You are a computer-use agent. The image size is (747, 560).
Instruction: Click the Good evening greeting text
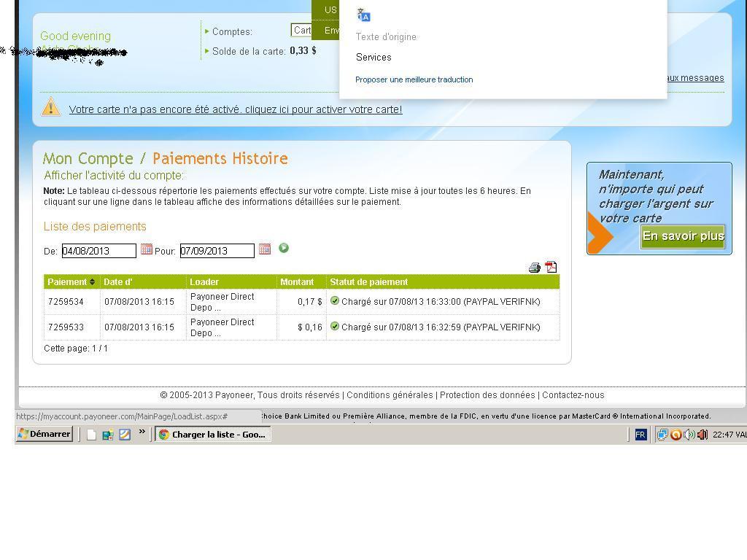point(75,36)
